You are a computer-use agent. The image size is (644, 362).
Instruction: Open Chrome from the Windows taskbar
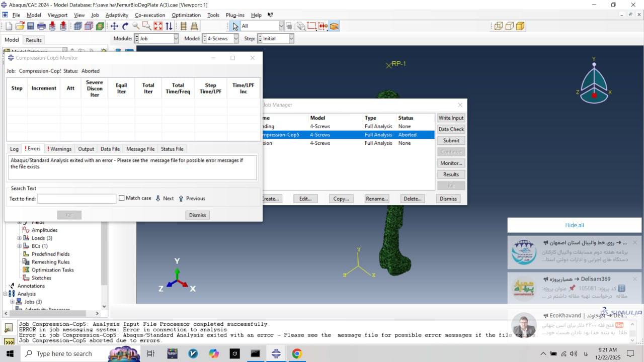(296, 354)
